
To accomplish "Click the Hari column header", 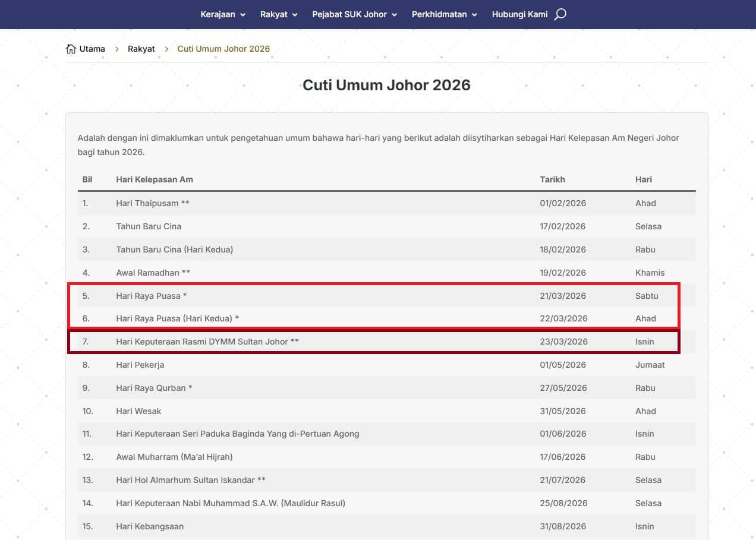I will point(644,179).
